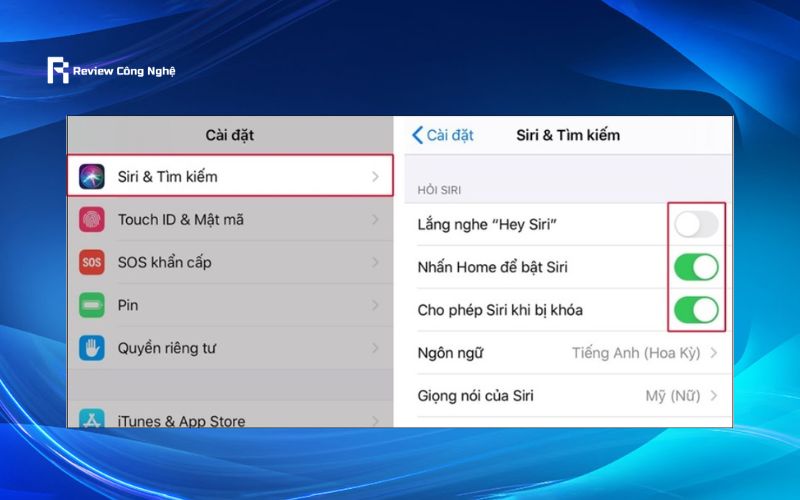Screen dimensions: 800x500
Task: Choose Mỹ (Nữ) Siri voice value
Action: (673, 396)
